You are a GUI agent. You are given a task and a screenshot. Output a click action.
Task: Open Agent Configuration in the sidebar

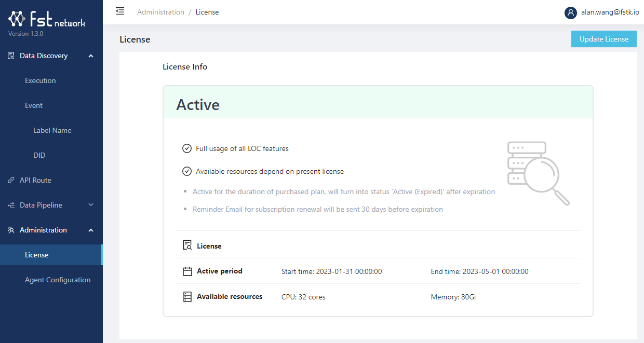(58, 280)
